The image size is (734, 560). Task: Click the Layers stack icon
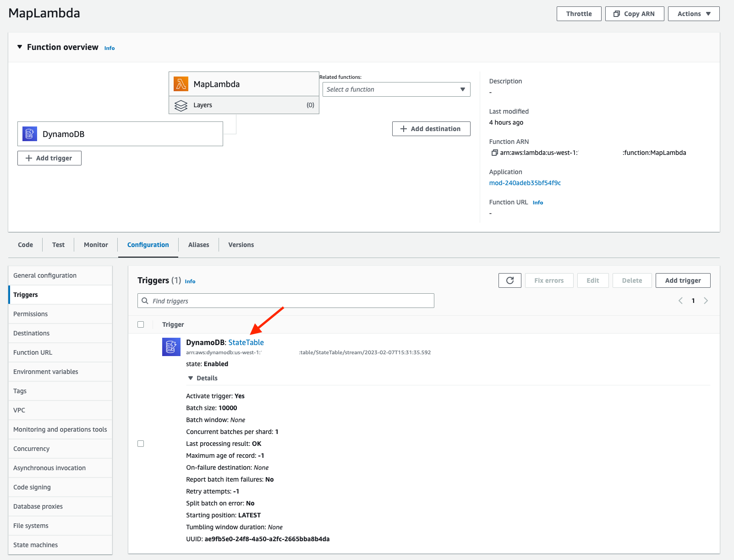pyautogui.click(x=181, y=105)
